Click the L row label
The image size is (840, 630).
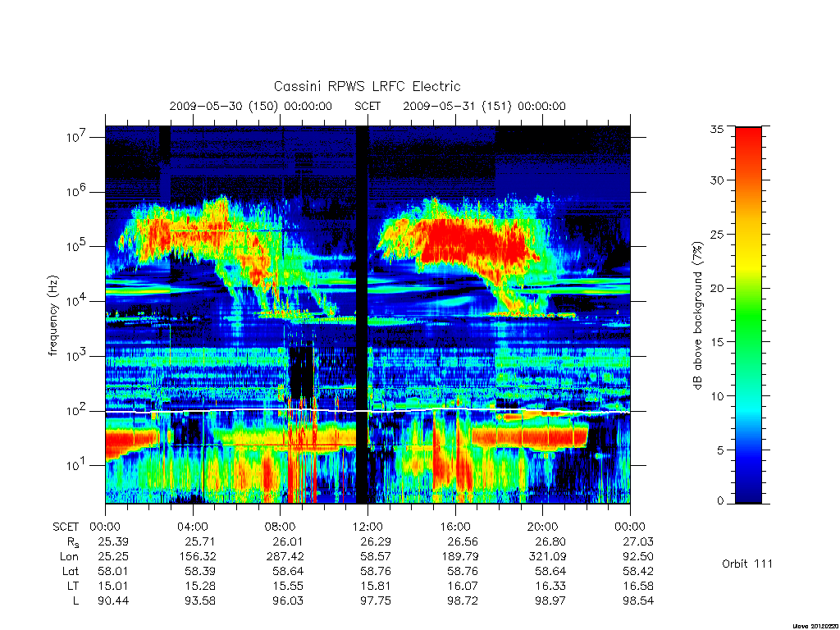coord(75,601)
